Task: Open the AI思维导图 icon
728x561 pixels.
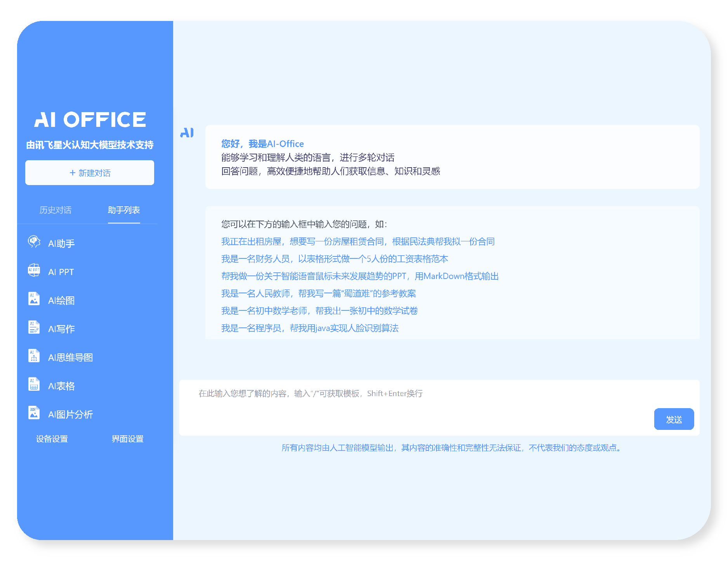Action: coord(34,356)
